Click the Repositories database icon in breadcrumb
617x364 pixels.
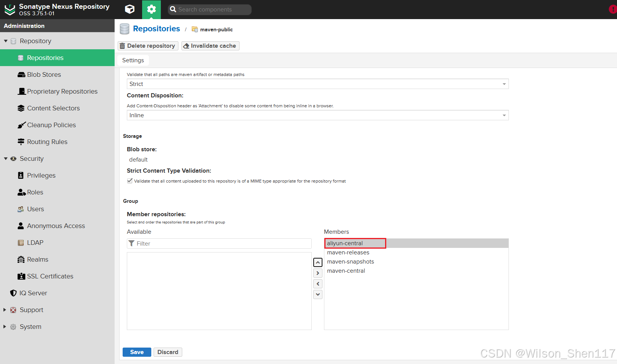tap(125, 29)
